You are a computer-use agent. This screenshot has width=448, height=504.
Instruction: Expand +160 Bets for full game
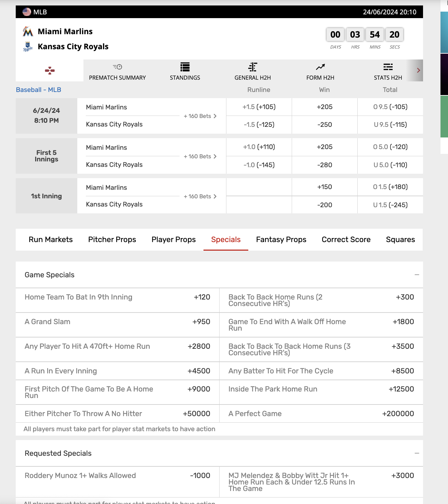tap(200, 116)
